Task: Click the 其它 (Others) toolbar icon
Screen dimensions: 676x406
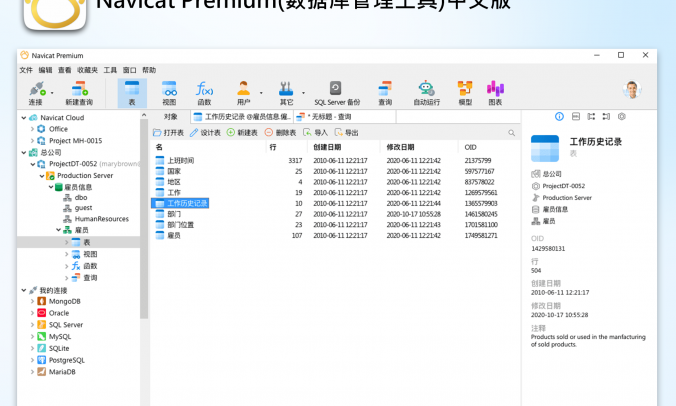Action: [286, 92]
